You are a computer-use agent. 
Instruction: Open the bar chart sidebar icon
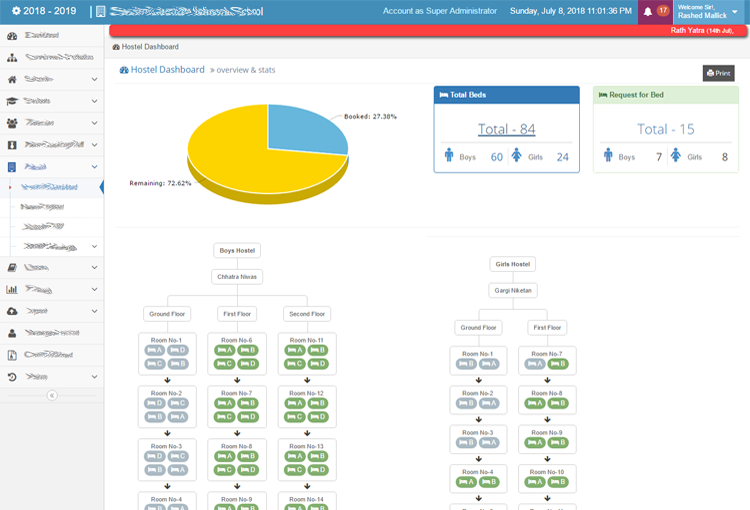pyautogui.click(x=12, y=289)
